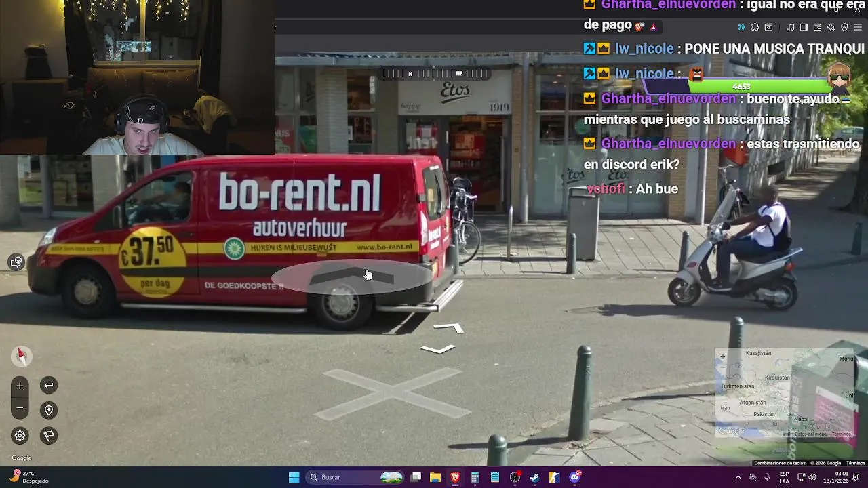Open the Brave VPN shield icon
Viewport: 868px width, 488px height.
[x=844, y=27]
